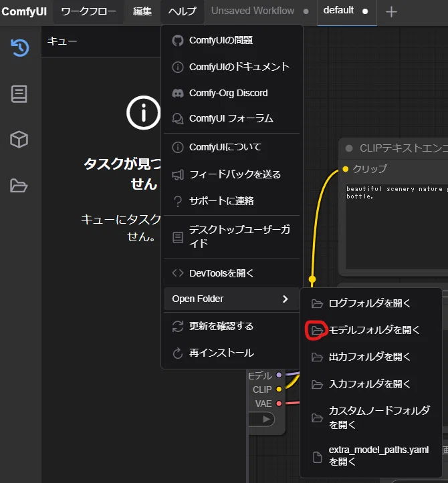Click the yellow クリップ input connector
Viewport: 448px width, 483px height.
click(346, 169)
